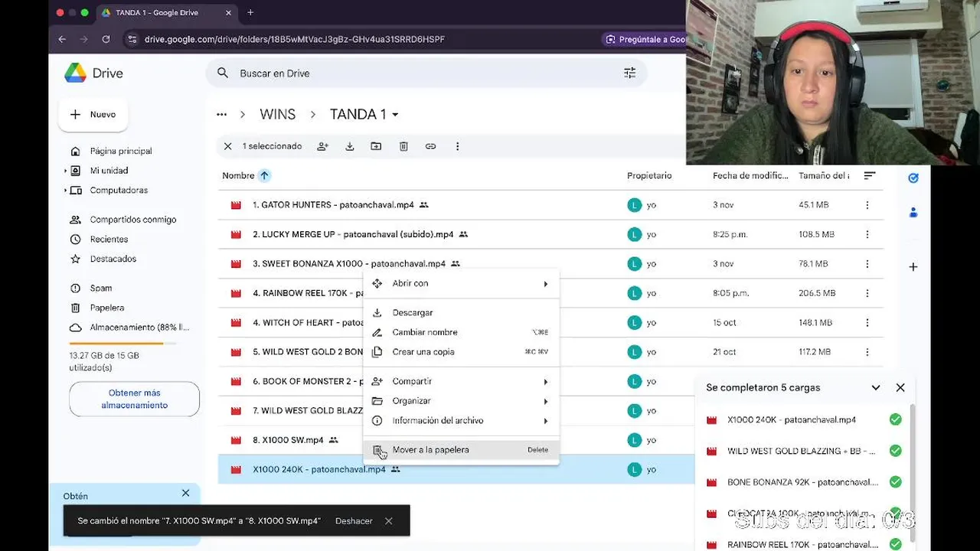Close the Obtén promo card

(185, 494)
